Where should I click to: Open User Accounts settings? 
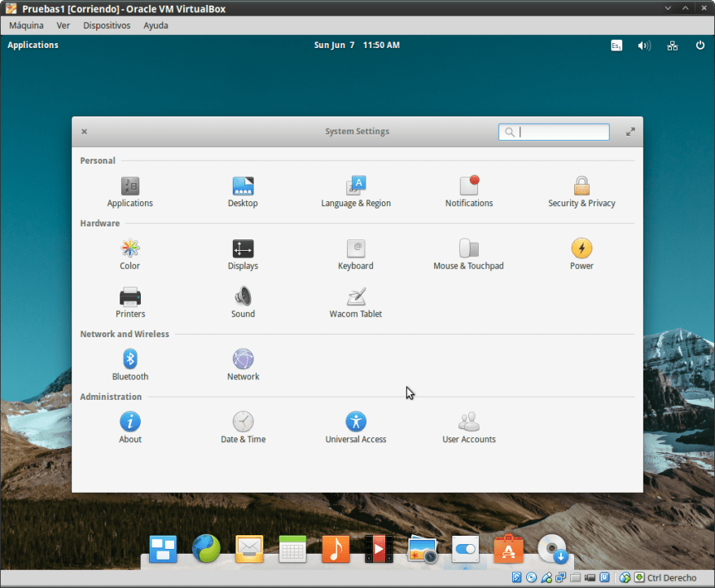coord(468,426)
